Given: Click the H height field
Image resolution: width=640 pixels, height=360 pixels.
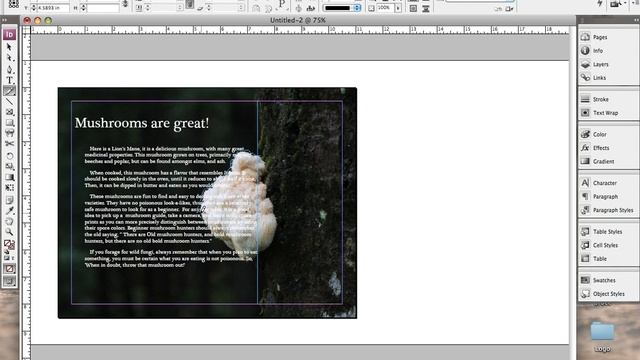Looking at the screenshot, I should (103, 8).
